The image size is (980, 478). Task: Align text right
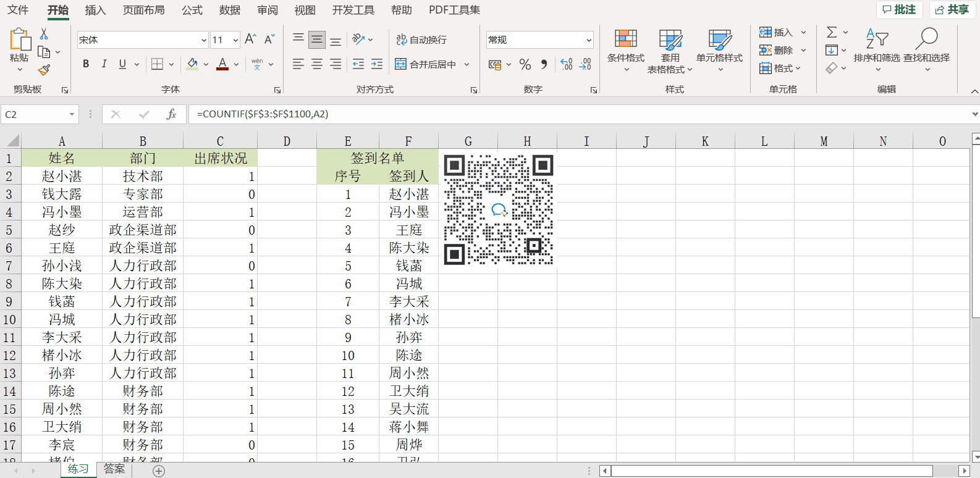point(336,64)
